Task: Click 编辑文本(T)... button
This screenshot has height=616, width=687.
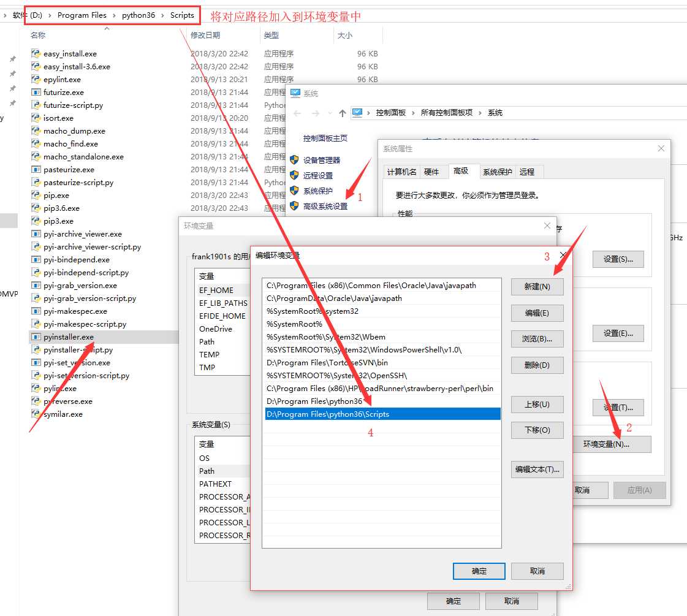Action: [x=537, y=470]
